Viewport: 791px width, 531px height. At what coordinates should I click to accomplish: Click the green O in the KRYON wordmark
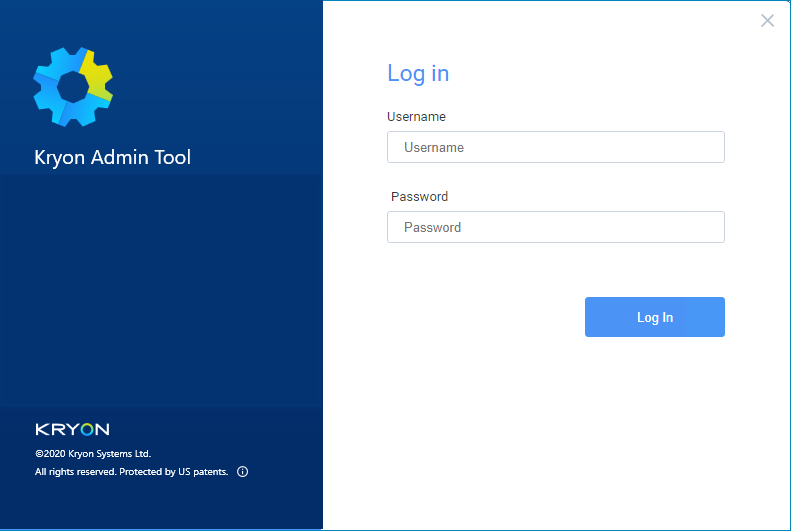[x=87, y=429]
